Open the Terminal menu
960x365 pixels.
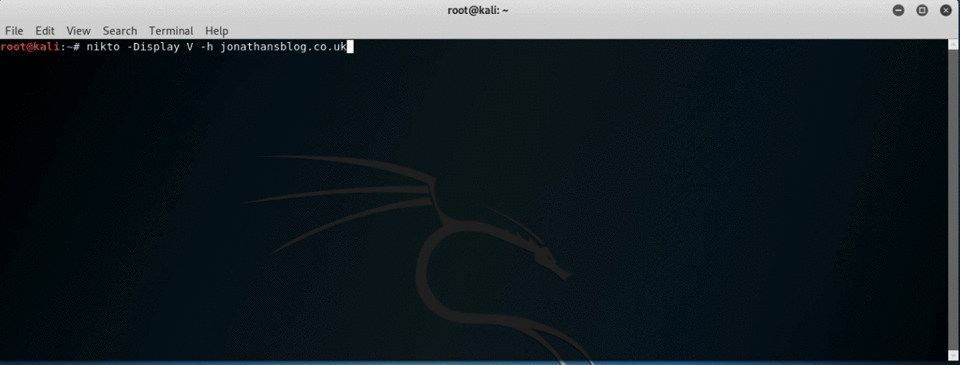tap(171, 31)
